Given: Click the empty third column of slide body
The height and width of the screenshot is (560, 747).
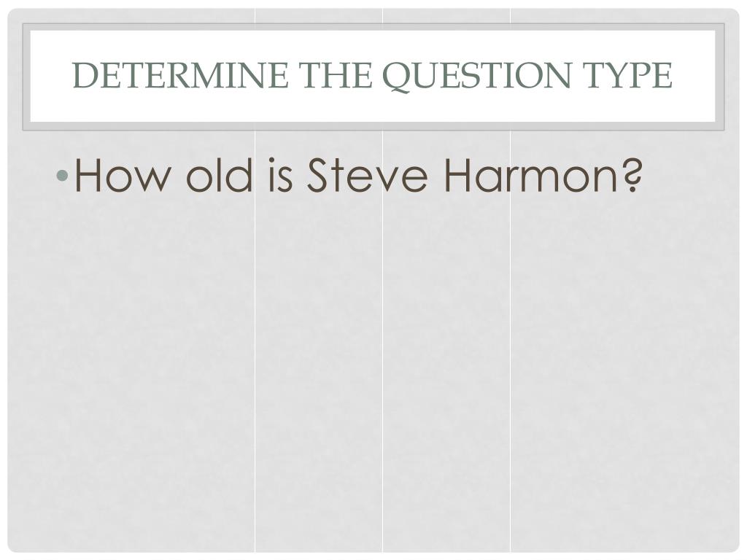Looking at the screenshot, I should [446, 371].
